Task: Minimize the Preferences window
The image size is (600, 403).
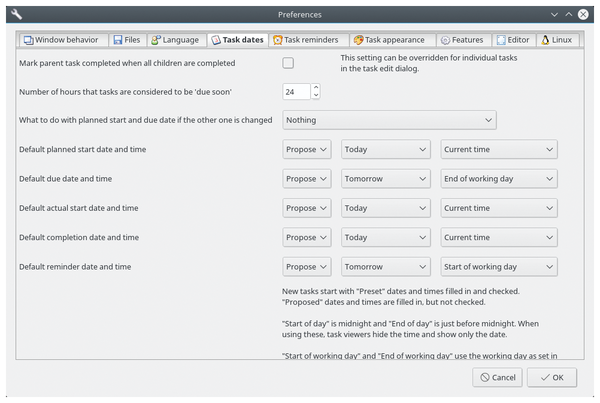Action: pyautogui.click(x=554, y=15)
